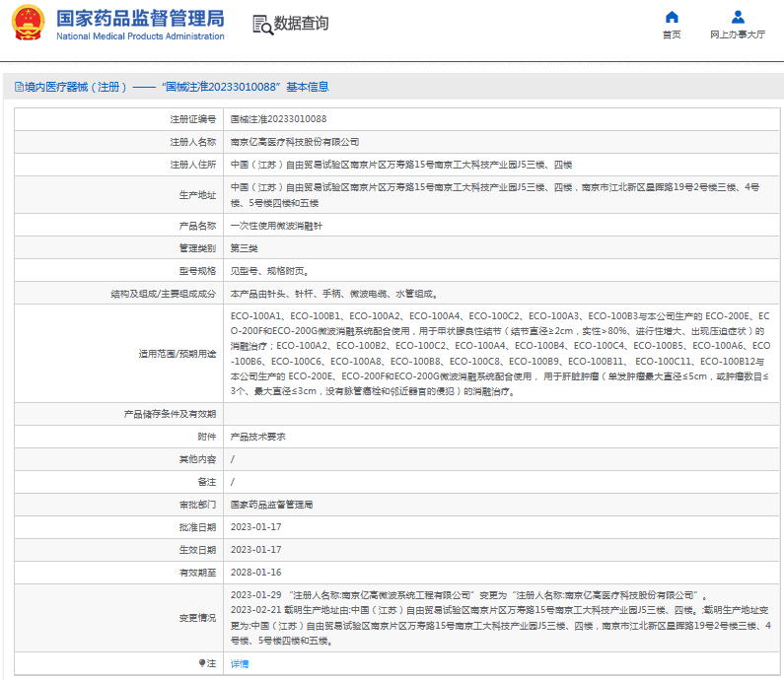Click the 变更情况 change history text

(500, 618)
